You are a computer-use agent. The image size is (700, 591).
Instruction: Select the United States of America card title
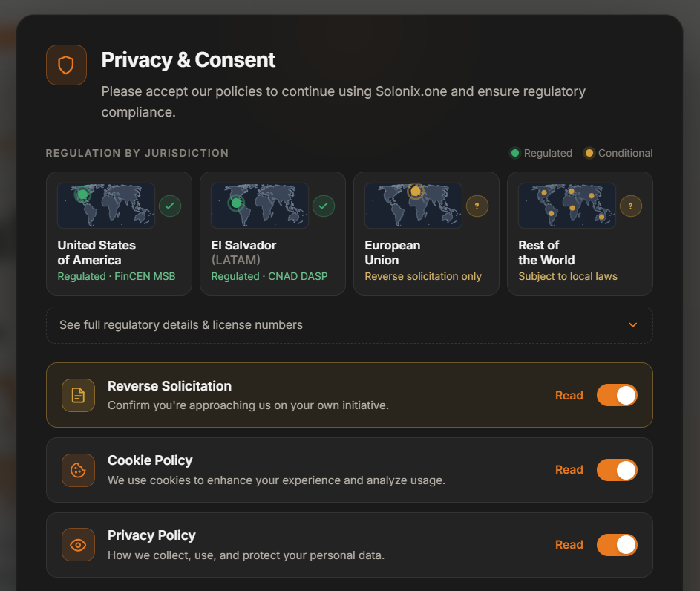click(x=97, y=252)
